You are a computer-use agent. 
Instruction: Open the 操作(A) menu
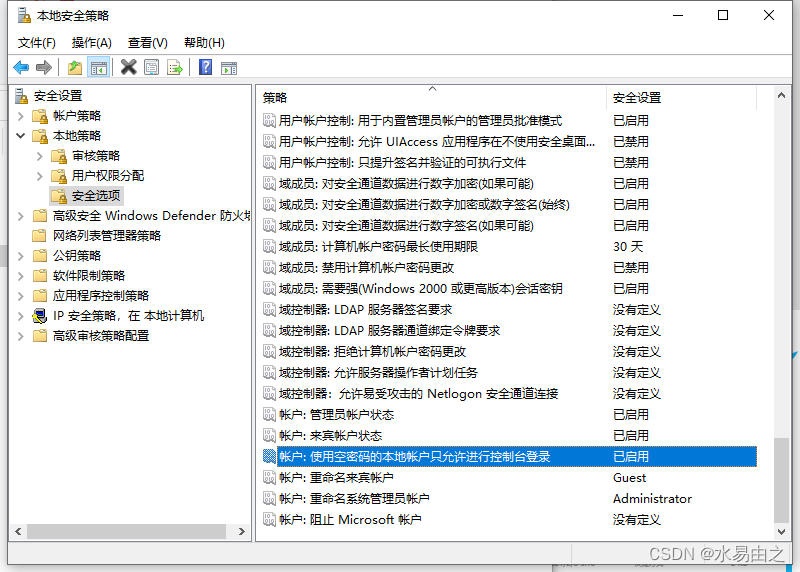click(92, 43)
